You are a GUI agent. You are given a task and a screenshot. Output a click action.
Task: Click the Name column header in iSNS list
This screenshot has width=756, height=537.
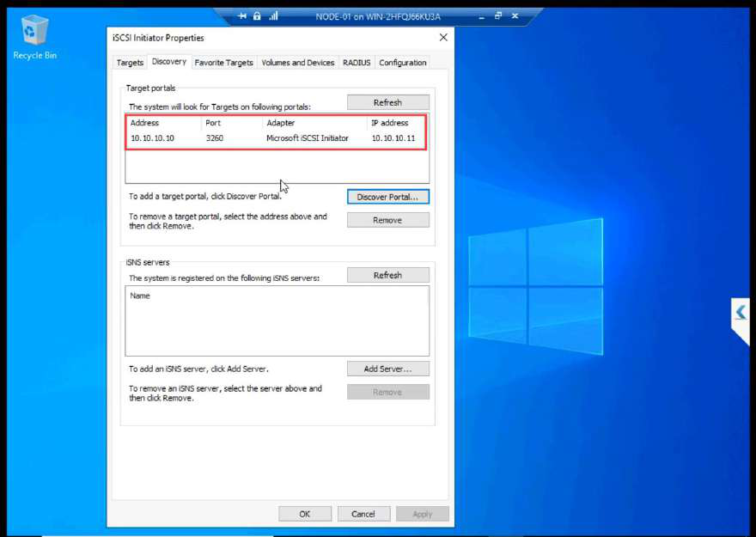click(x=140, y=296)
